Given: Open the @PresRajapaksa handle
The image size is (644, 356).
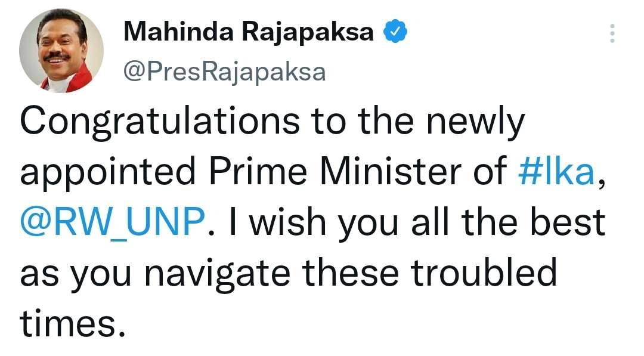Looking at the screenshot, I should [x=224, y=72].
